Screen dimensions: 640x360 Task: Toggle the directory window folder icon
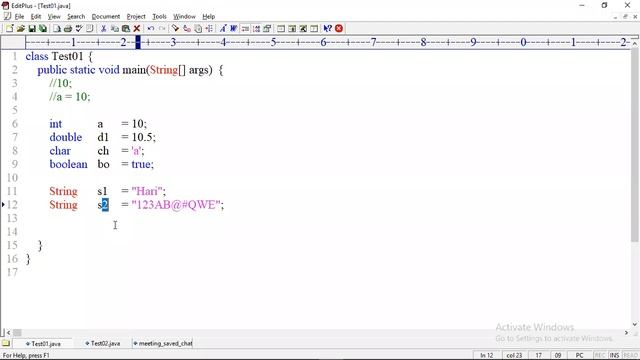pyautogui.click(x=6, y=343)
